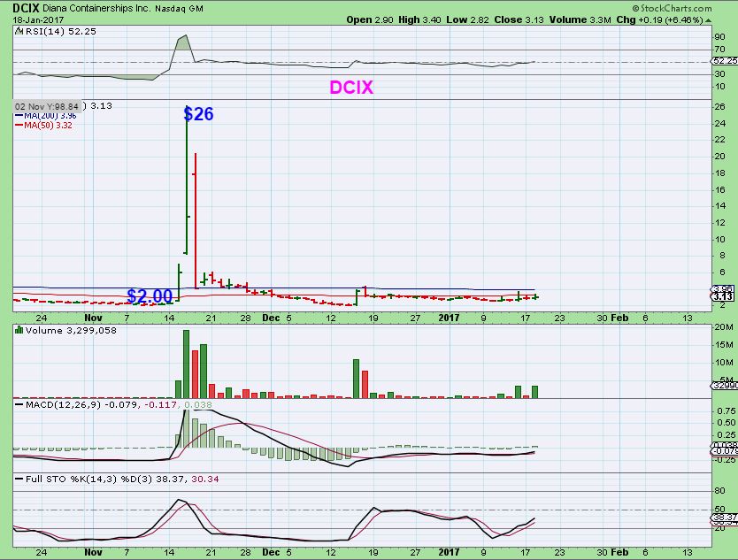This screenshot has width=738, height=560.
Task: Click the tallest green volume bar in mid-November
Action: [187, 364]
